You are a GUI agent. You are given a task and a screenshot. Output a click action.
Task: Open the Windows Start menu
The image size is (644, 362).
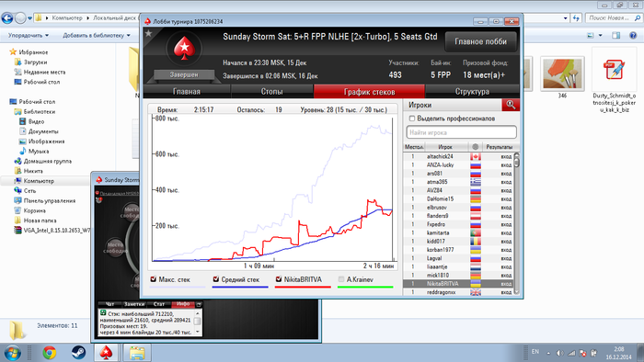click(x=12, y=353)
